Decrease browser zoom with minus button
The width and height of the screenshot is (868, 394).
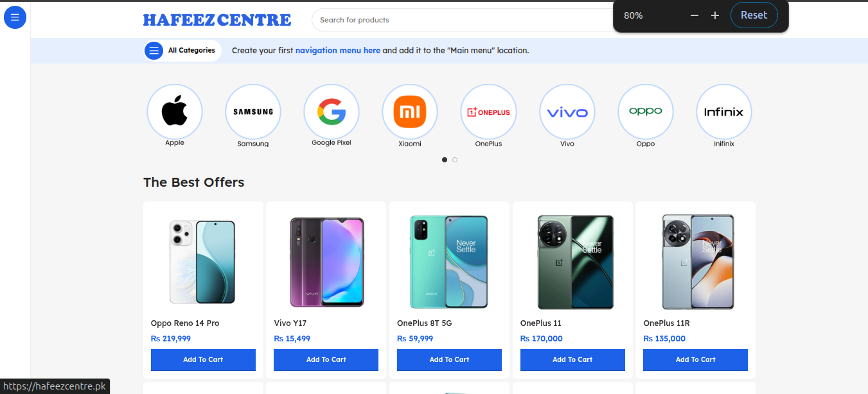[694, 15]
